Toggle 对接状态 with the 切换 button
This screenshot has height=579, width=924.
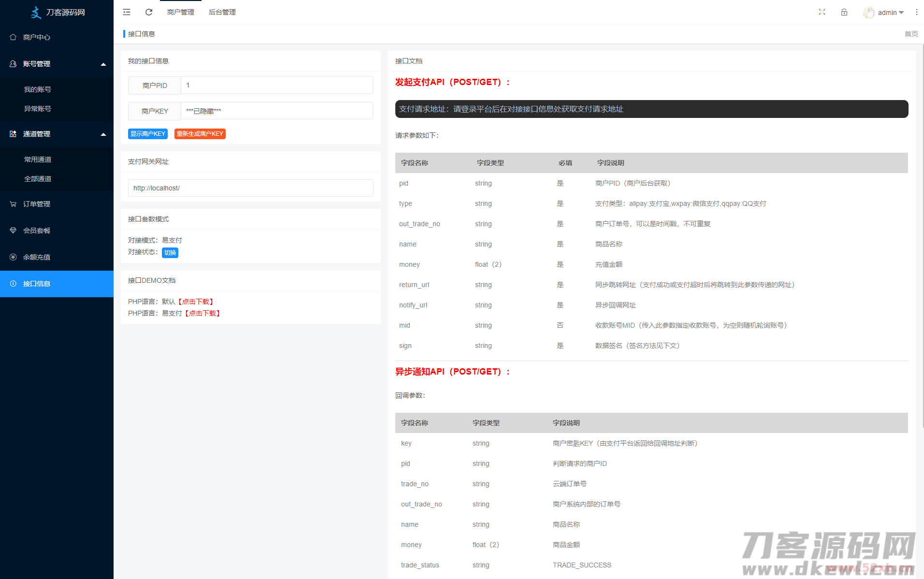point(170,252)
